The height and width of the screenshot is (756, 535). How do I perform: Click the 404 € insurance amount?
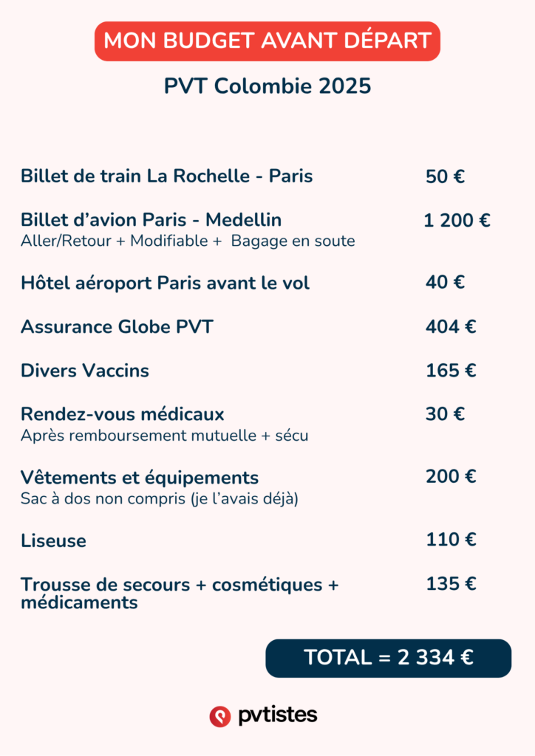coord(451,326)
